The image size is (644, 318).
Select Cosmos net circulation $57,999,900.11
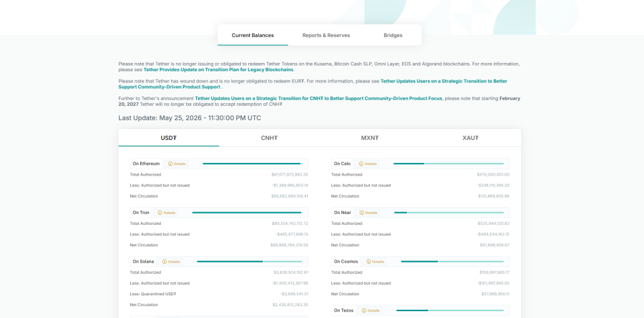(x=496, y=294)
